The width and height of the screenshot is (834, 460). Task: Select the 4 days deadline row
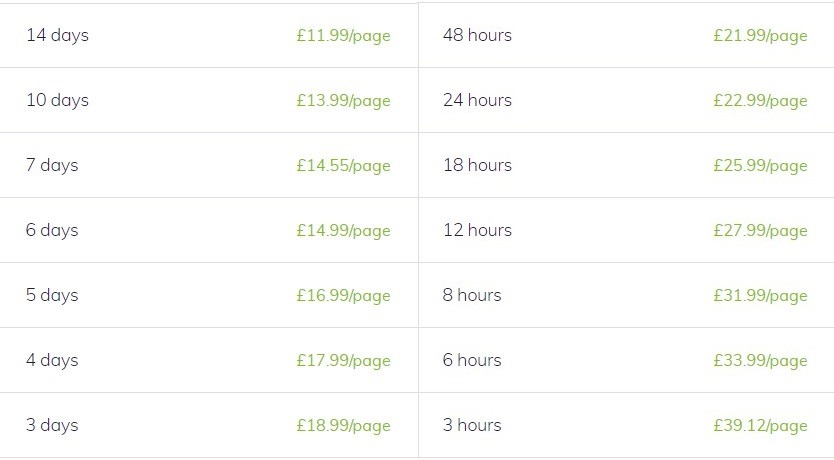[208, 360]
